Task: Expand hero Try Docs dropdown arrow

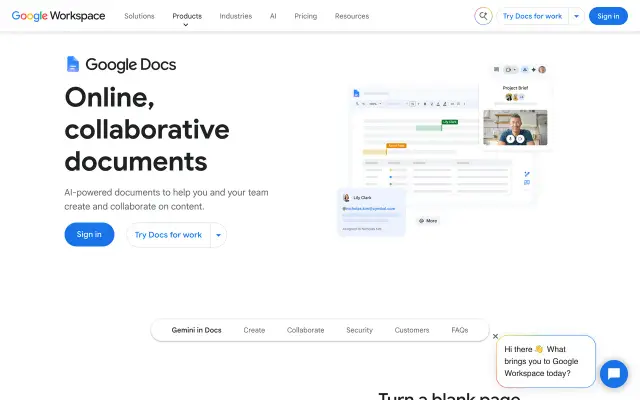Action: tap(218, 235)
